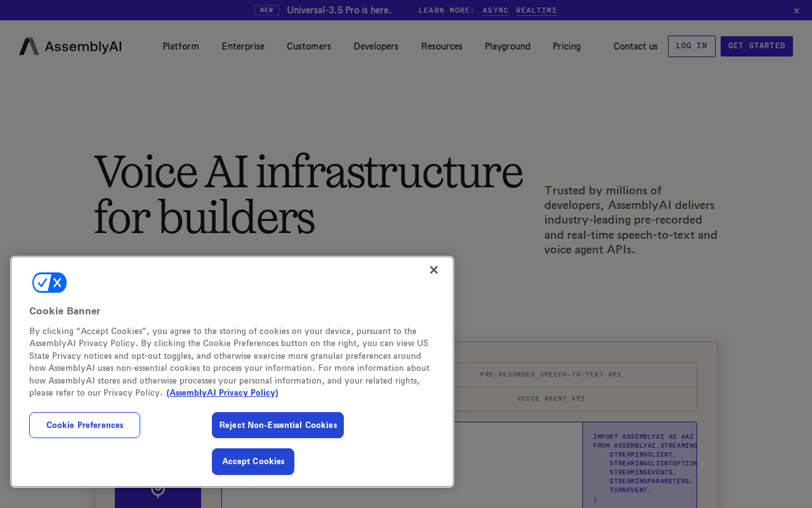Go to the Pricing page
The height and width of the screenshot is (508, 812).
pos(566,46)
